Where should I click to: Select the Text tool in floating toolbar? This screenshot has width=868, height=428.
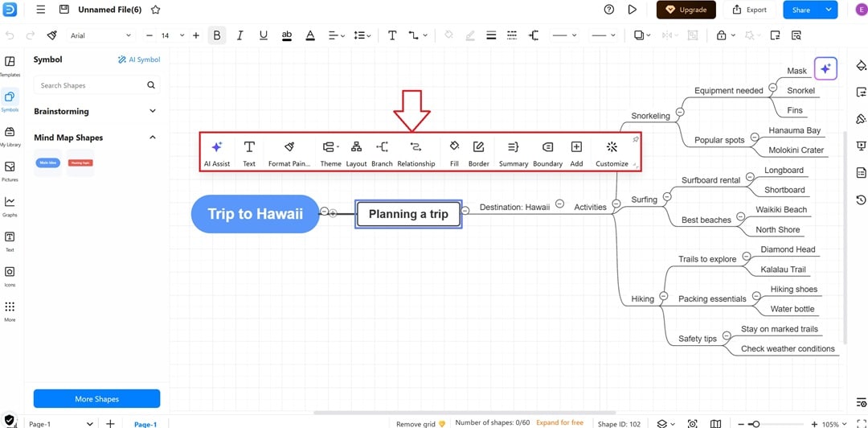coord(249,154)
